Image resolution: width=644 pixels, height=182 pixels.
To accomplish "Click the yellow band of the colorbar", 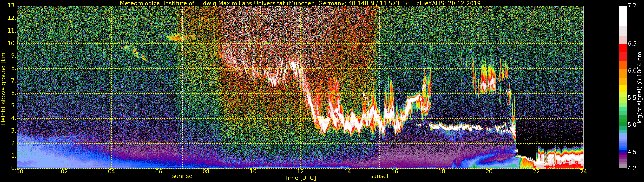I will (623, 89).
